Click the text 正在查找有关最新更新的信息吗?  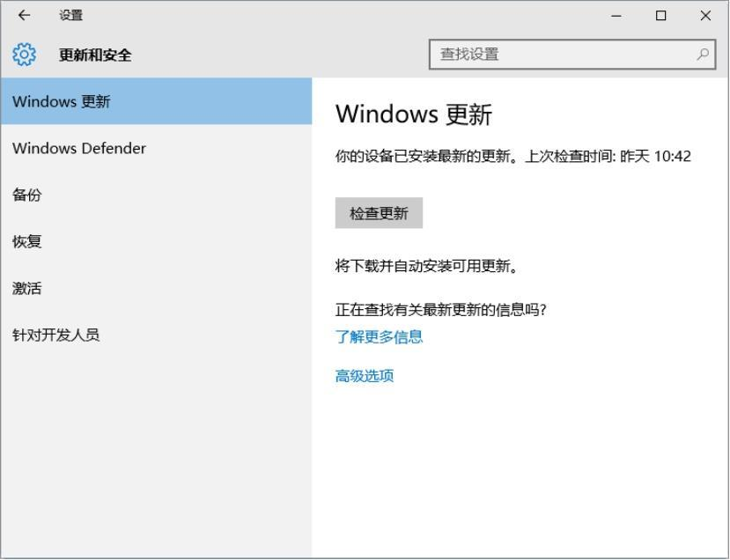tap(440, 310)
